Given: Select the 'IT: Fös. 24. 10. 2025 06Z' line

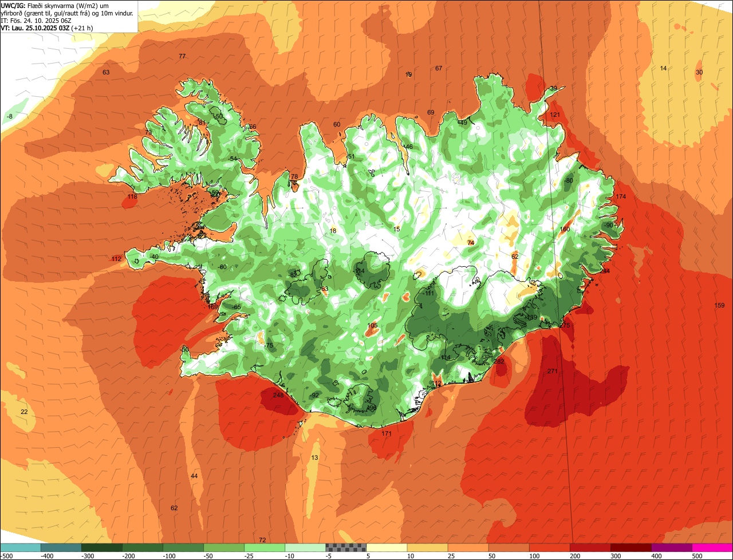Looking at the screenshot, I should tap(37, 20).
